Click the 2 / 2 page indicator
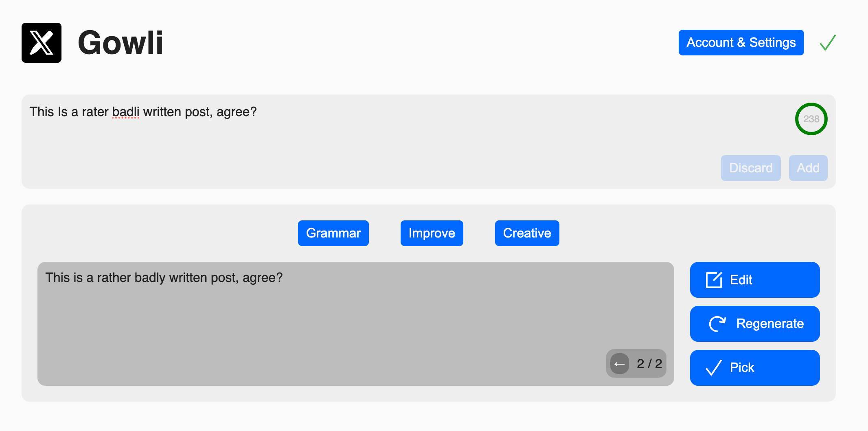This screenshot has width=868, height=431. [649, 364]
